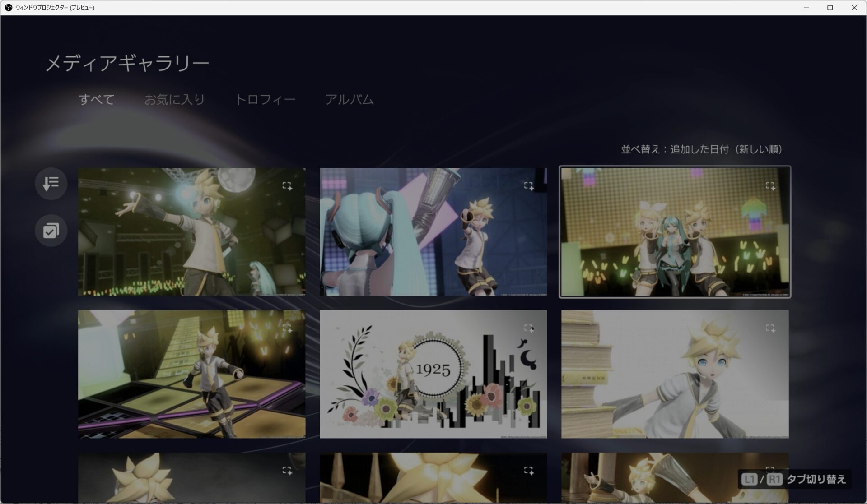
Task: Minimize the window projector window
Action: [806, 8]
